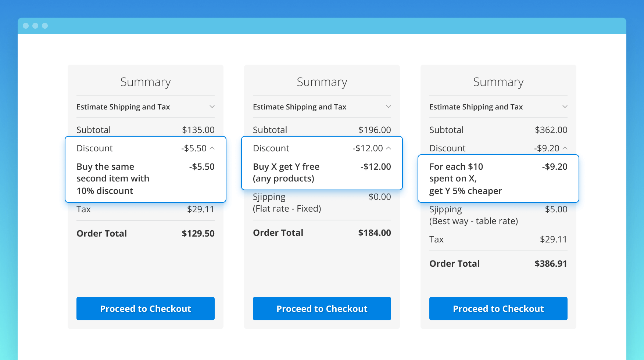Proceed to Checkout for $184.00 order

click(322, 309)
